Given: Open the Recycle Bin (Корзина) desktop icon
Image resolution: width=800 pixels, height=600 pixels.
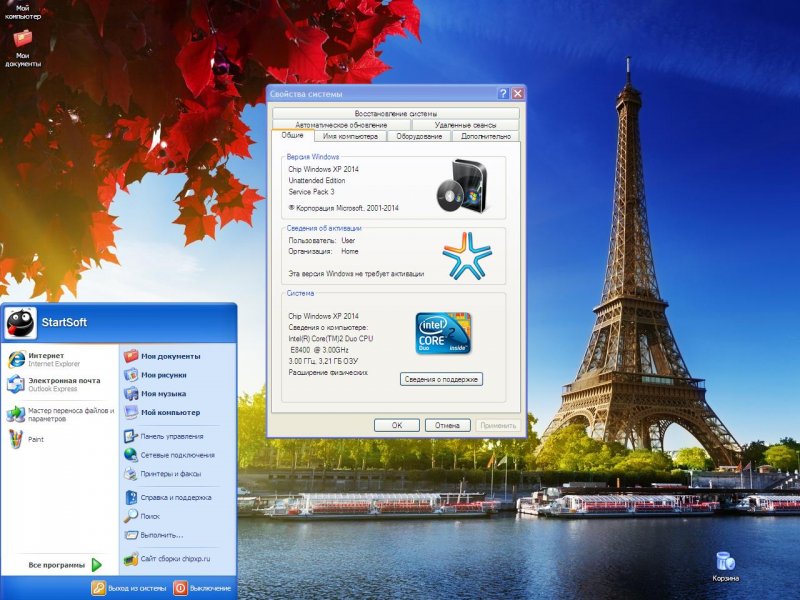Looking at the screenshot, I should 725,566.
